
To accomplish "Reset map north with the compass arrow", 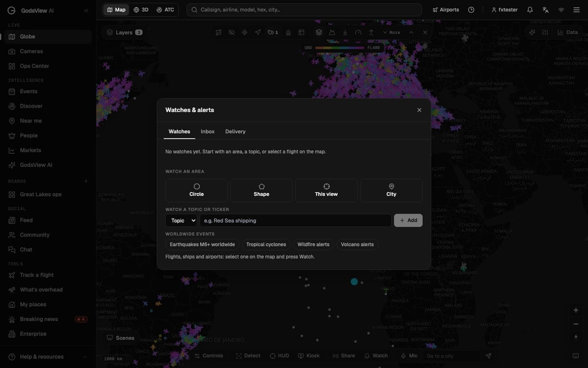I will coord(576,337).
